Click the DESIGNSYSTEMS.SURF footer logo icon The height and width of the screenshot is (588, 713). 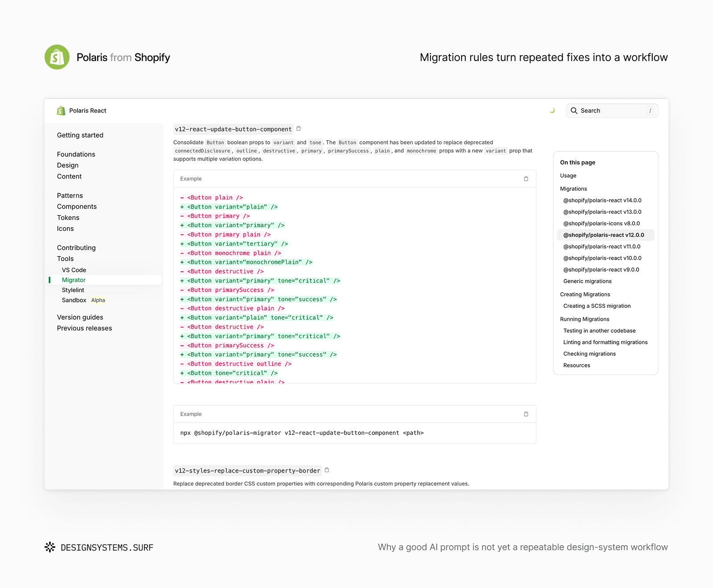tap(50, 547)
